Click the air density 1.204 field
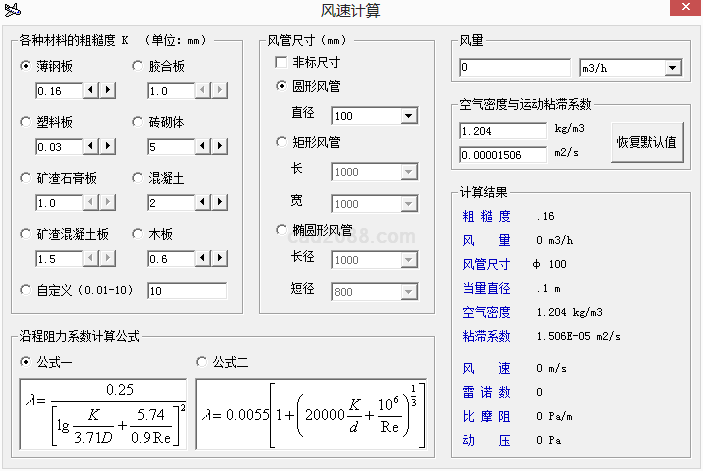Screen dimensions: 703x471 (503, 130)
